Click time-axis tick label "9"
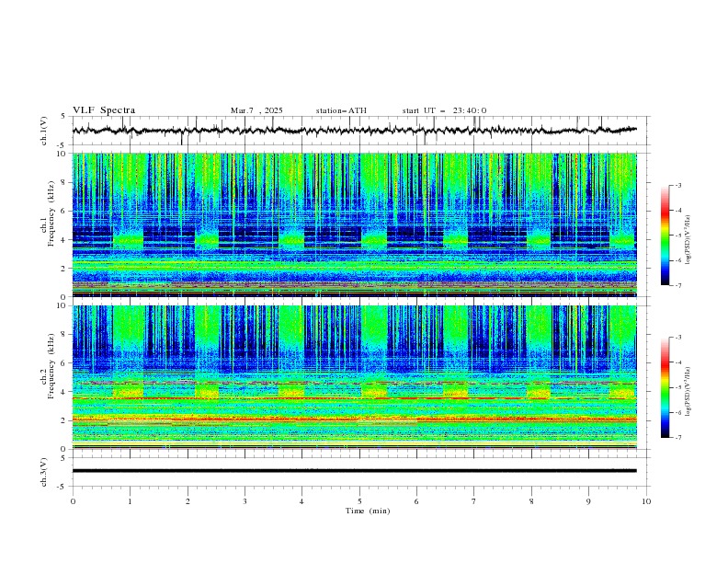This screenshot has height=563, width=728. [588, 501]
